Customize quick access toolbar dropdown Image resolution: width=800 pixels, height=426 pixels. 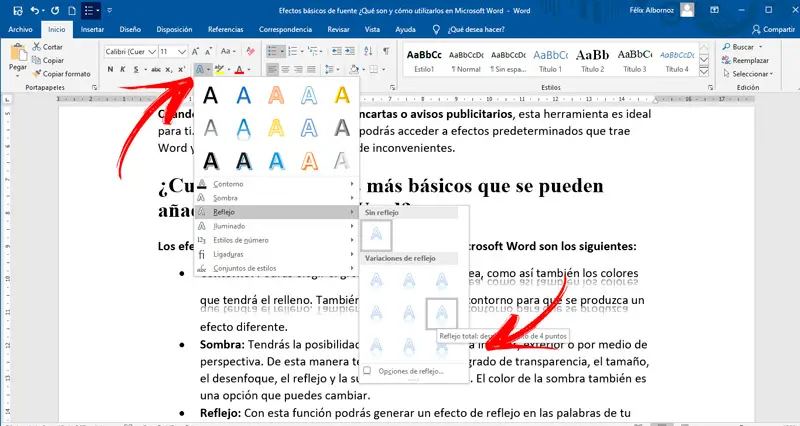tap(110, 10)
